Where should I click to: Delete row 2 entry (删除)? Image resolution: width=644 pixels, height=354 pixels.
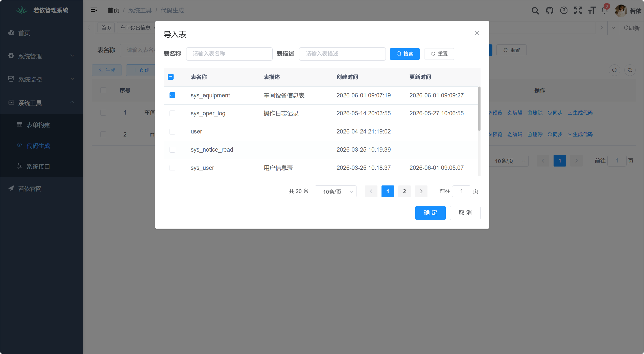pyautogui.click(x=535, y=134)
